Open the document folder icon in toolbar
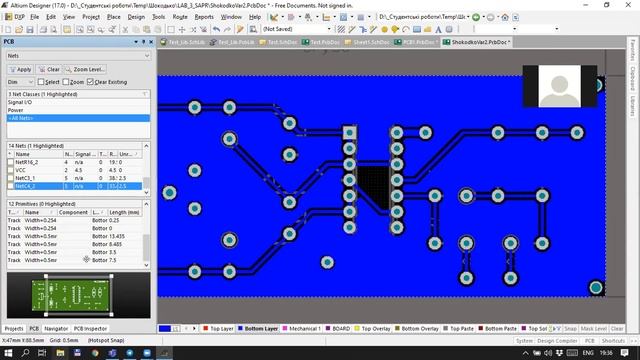 (x=19, y=29)
